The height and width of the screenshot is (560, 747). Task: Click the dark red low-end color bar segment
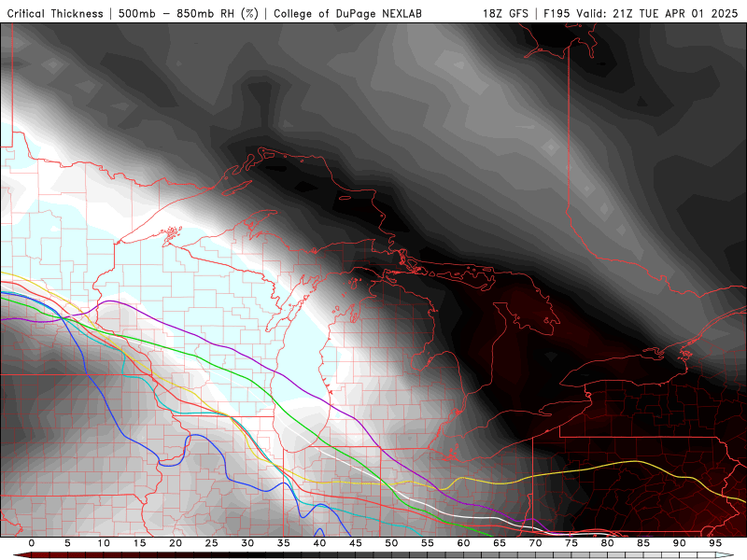click(24, 555)
